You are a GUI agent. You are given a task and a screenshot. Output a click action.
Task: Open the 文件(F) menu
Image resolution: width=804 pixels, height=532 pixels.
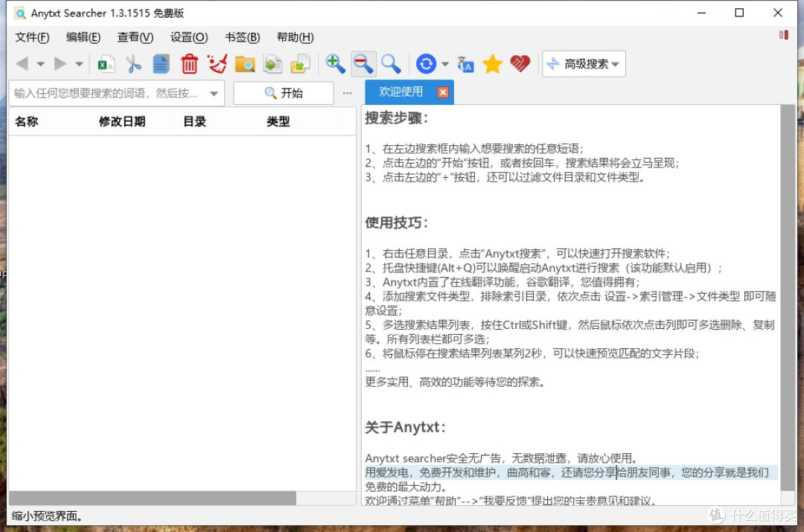click(32, 37)
